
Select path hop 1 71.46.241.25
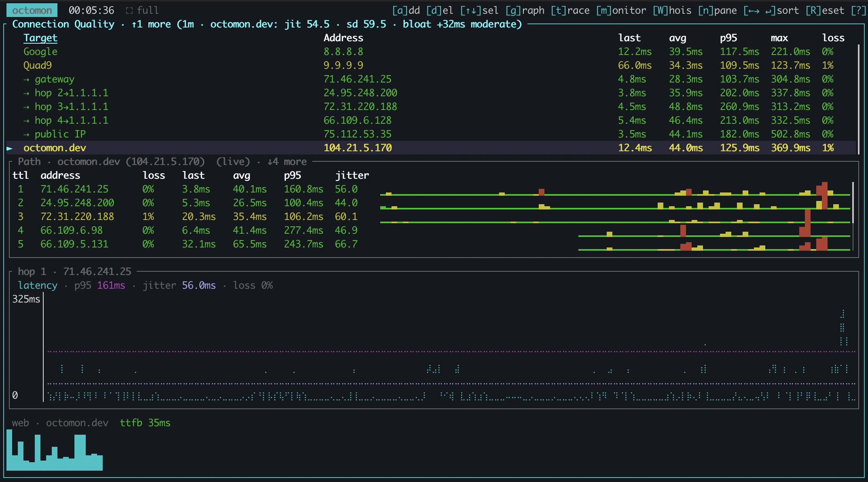tap(431, 189)
